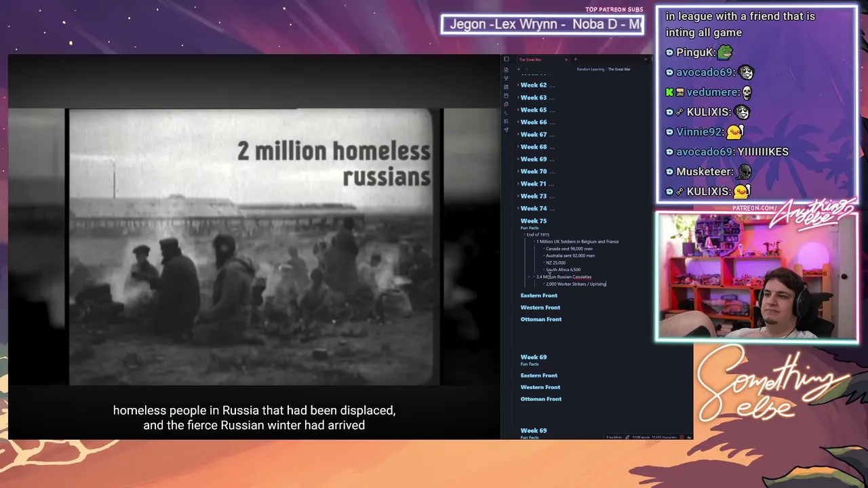Click Musketeer's name in chat
Viewport: 868px width, 488px height.
tap(704, 172)
